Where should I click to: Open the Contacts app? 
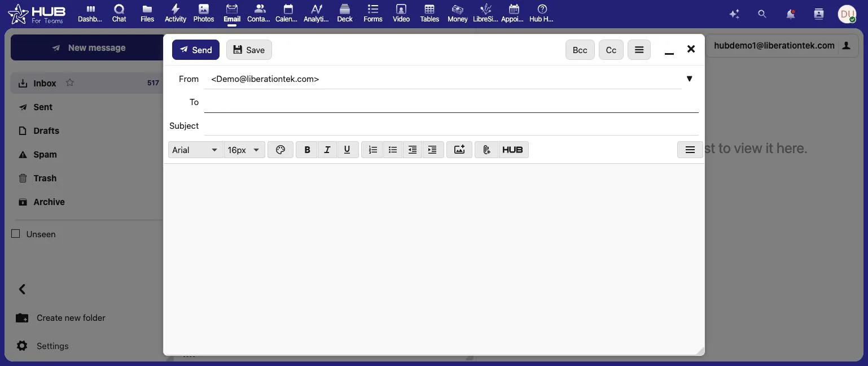tap(260, 14)
